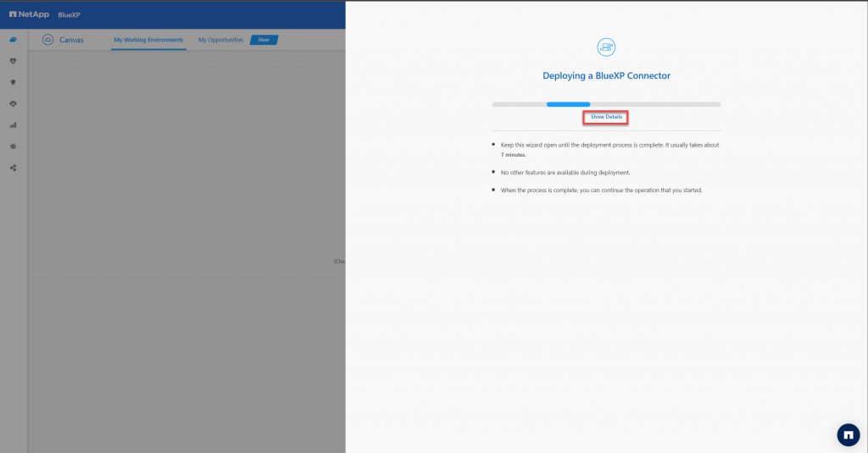
Task: Switch to My Opportunities tab
Action: 220,40
